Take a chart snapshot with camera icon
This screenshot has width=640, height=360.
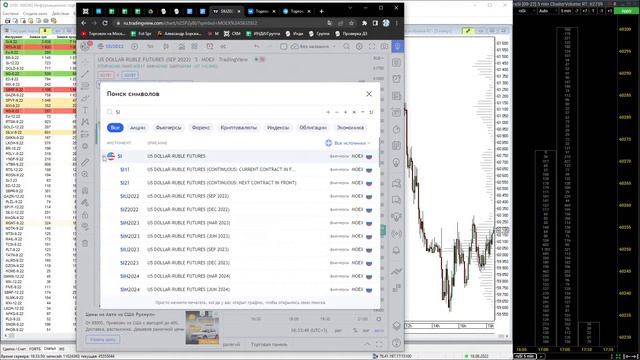coord(384,47)
